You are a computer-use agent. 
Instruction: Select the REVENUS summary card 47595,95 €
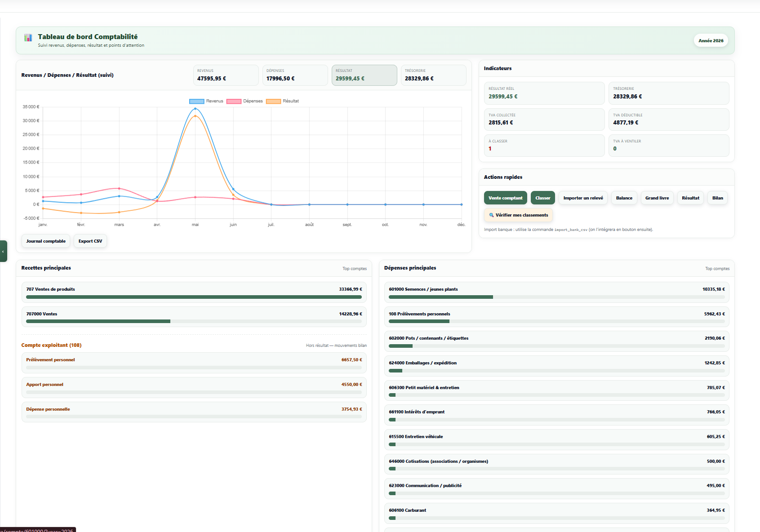point(226,75)
